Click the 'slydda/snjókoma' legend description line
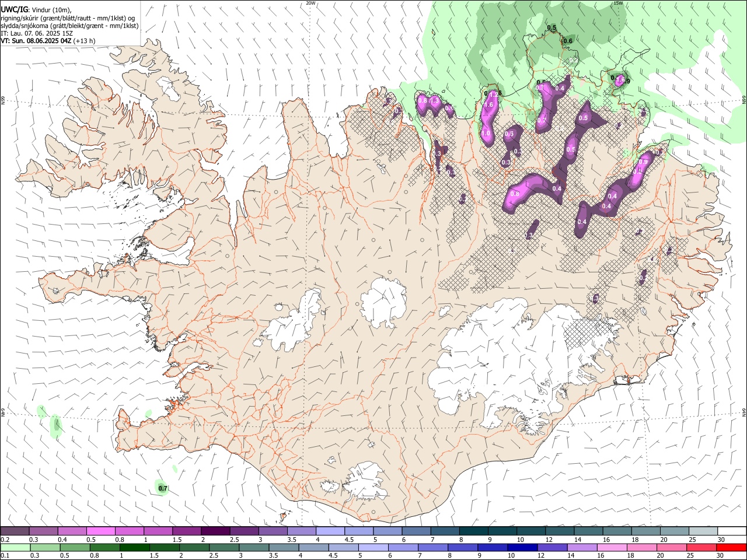747x560 pixels. (x=70, y=26)
